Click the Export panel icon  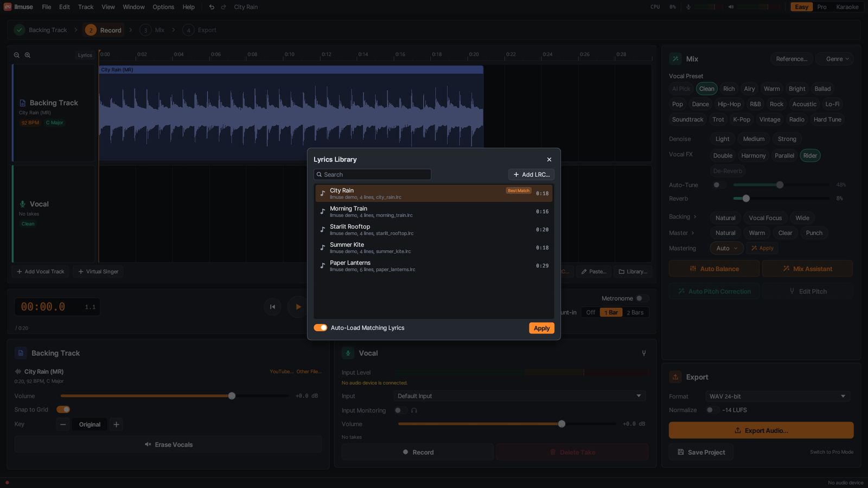pos(675,377)
